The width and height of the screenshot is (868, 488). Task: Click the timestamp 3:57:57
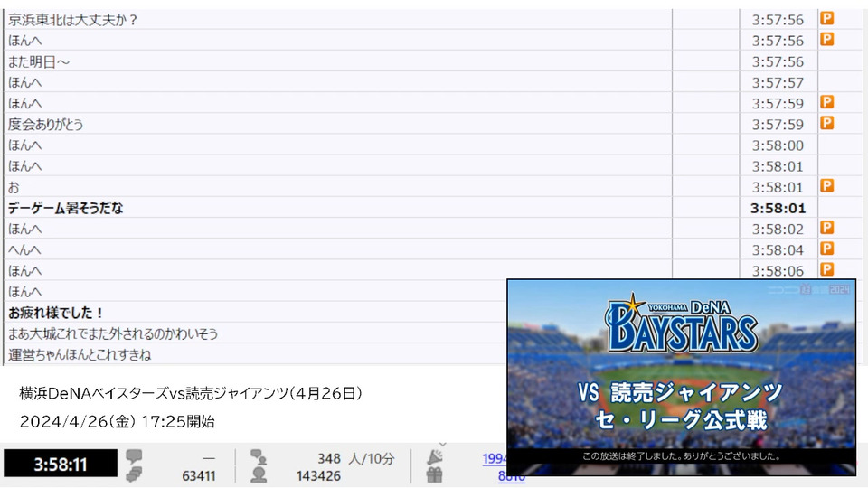778,83
